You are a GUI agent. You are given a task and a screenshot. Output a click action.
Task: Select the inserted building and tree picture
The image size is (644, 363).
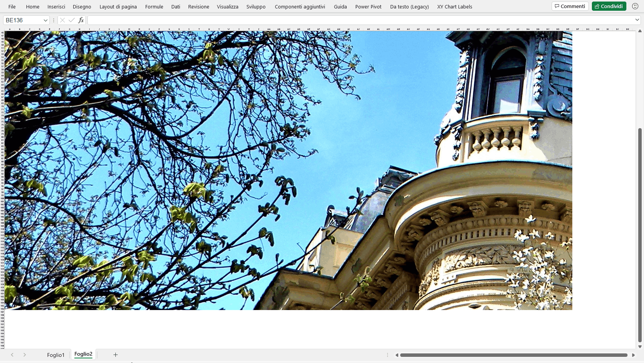click(x=288, y=170)
